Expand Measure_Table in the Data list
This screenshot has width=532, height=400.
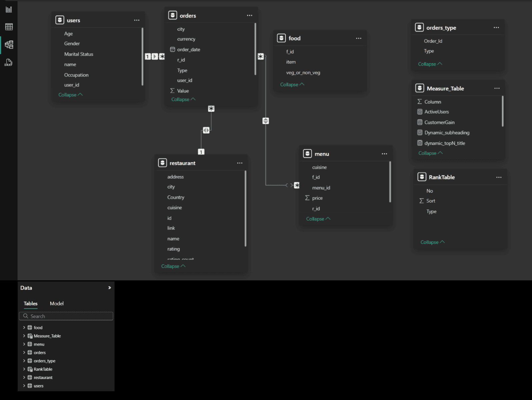(24, 336)
